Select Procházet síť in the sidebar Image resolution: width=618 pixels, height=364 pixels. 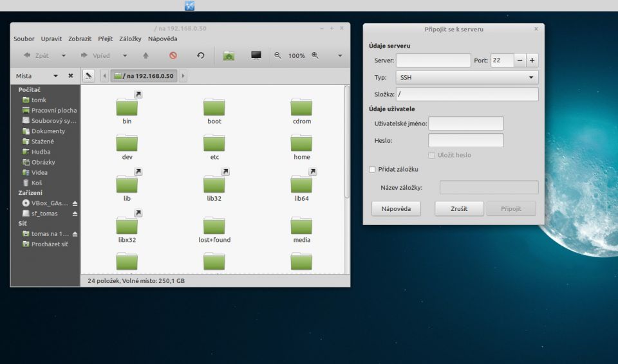45,244
